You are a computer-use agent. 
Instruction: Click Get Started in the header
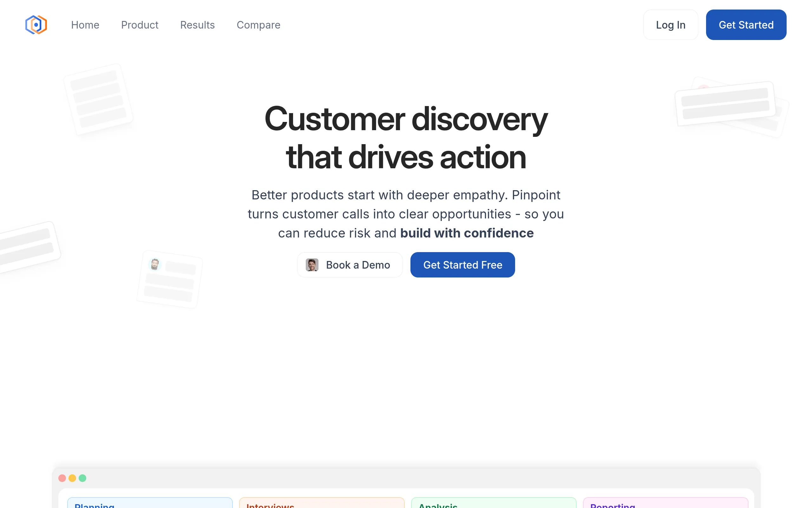[746, 25]
